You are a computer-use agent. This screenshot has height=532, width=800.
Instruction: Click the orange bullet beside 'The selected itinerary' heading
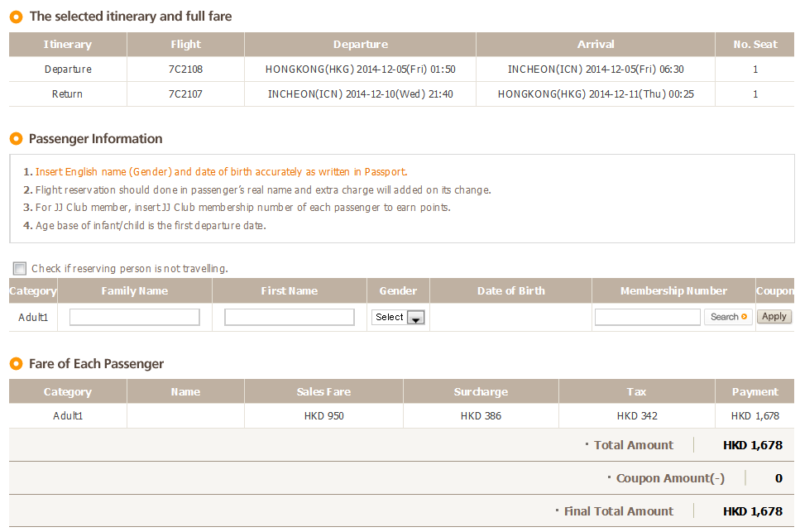tap(16, 17)
